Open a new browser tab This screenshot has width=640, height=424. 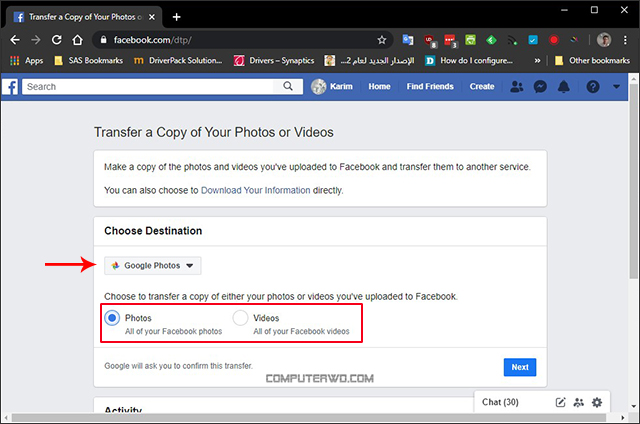click(x=176, y=17)
